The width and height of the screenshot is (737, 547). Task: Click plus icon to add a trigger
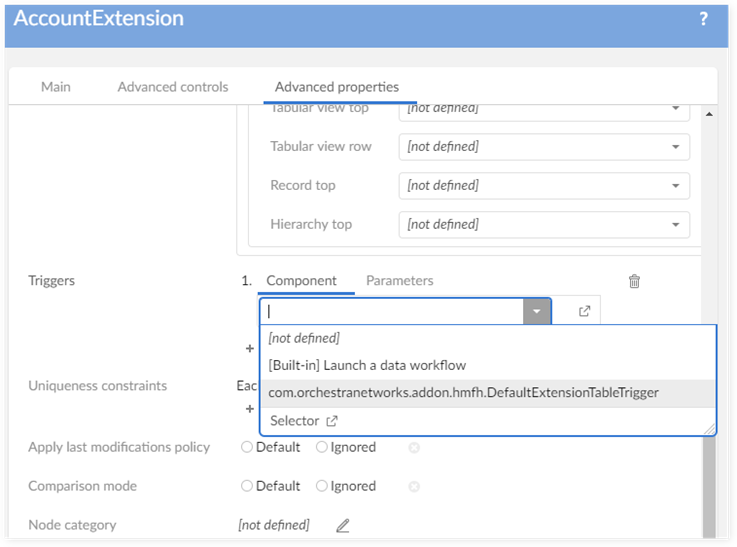pyautogui.click(x=250, y=349)
